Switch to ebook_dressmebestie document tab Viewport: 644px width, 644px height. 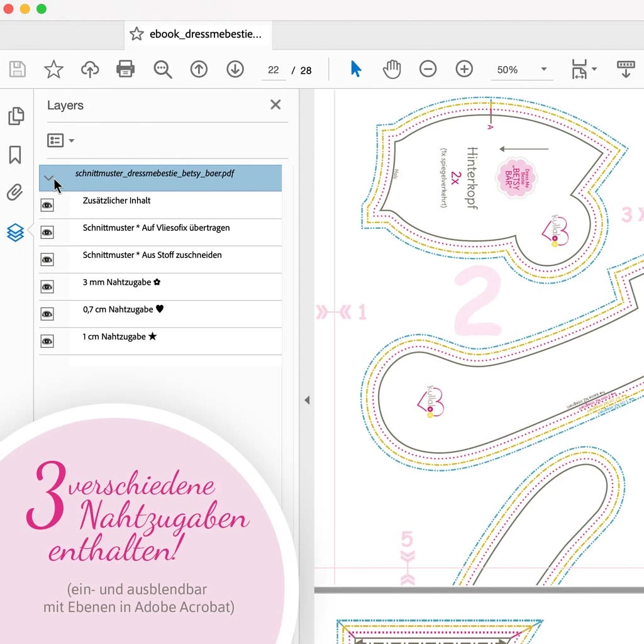[x=198, y=34]
